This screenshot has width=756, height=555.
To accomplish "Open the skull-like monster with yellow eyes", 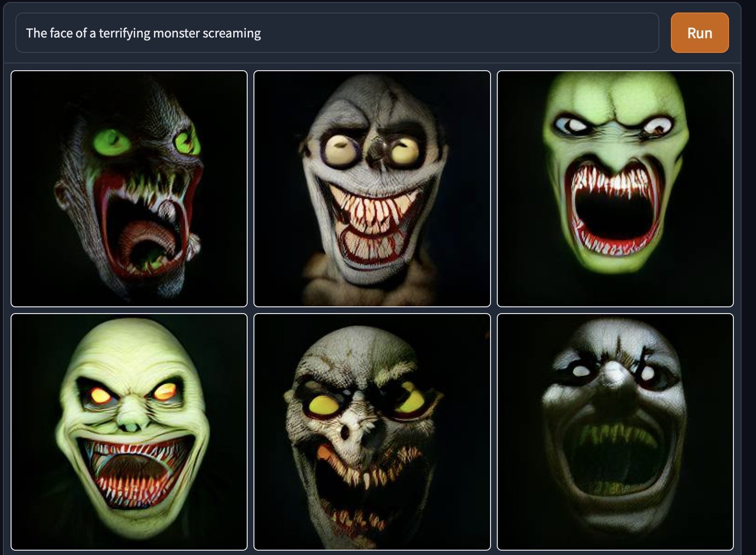I will [372, 431].
